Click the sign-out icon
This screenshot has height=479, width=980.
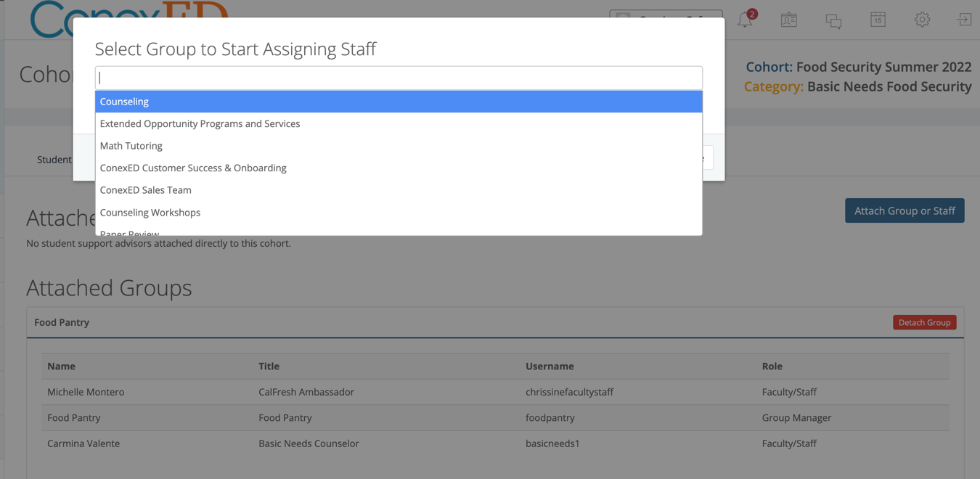(964, 20)
